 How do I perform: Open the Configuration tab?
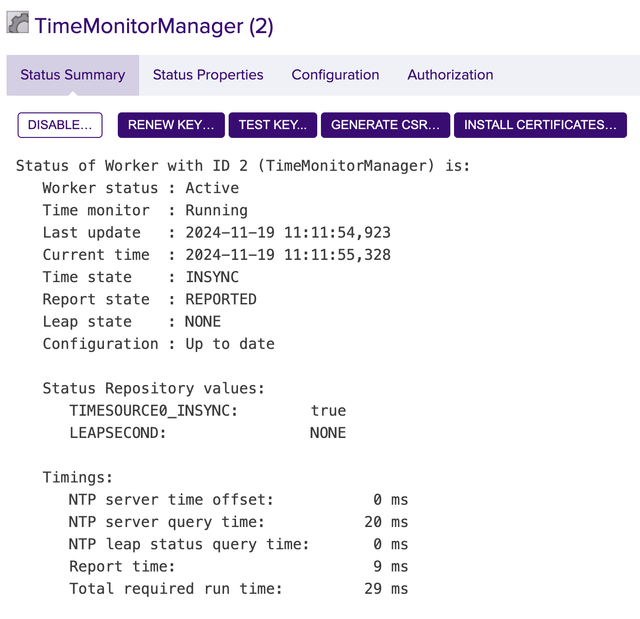click(x=335, y=75)
